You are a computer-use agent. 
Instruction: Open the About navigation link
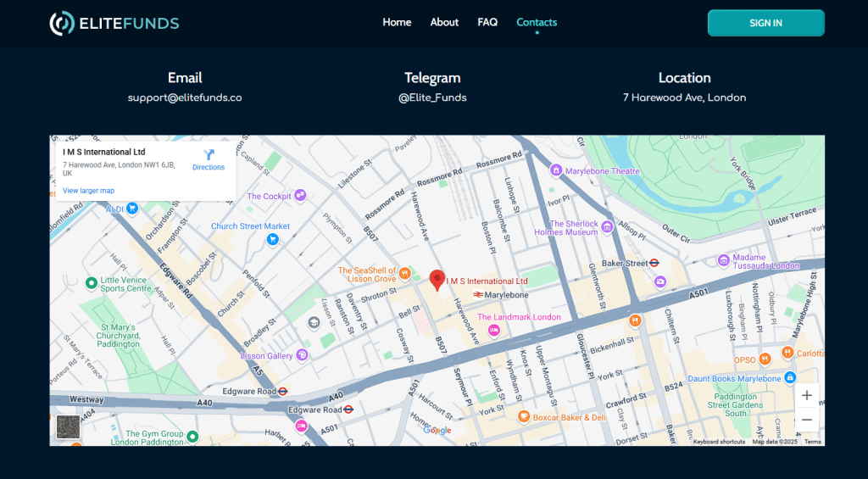point(444,22)
